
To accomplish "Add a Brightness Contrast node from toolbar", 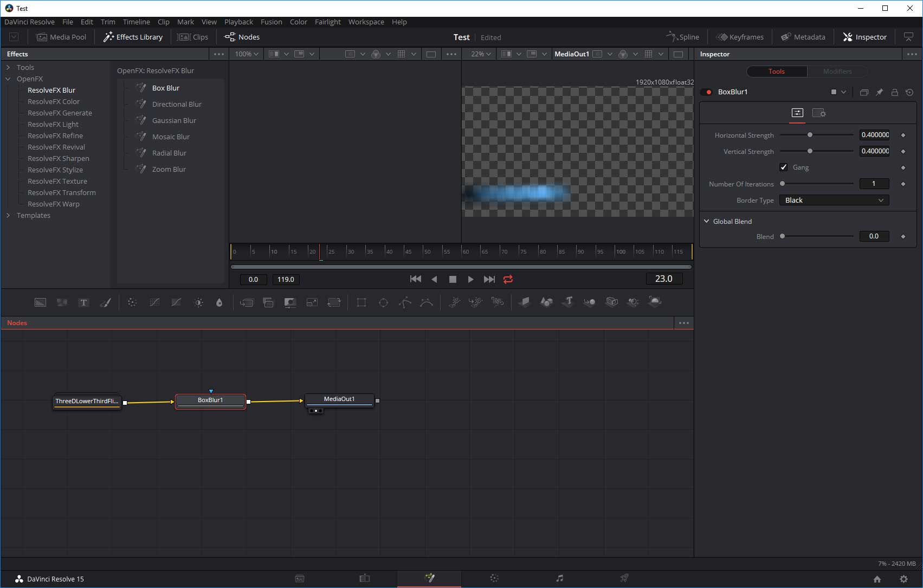I will [198, 302].
